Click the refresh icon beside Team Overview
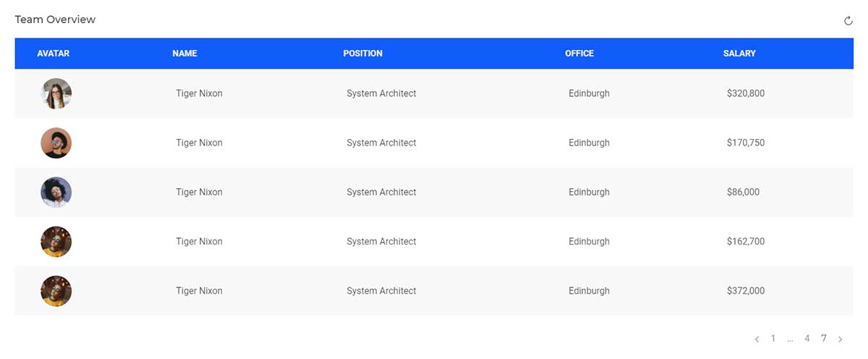 [x=848, y=21]
